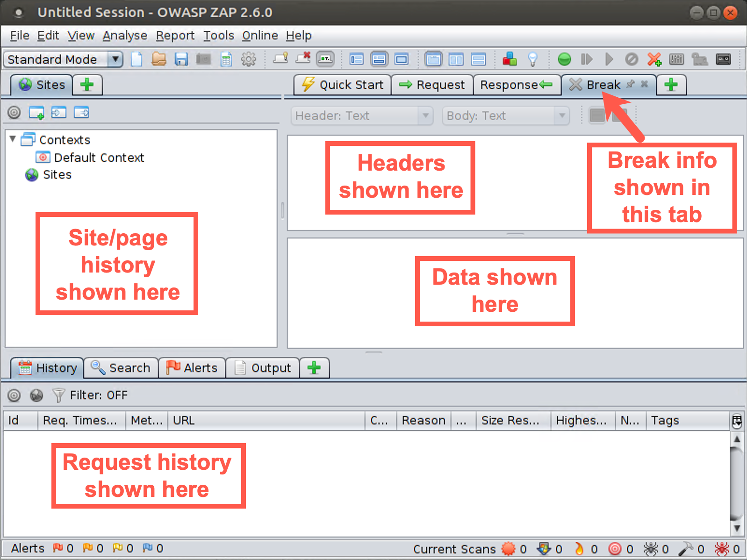
Task: Open manage add-ons colored blocks icon
Action: coord(510,59)
